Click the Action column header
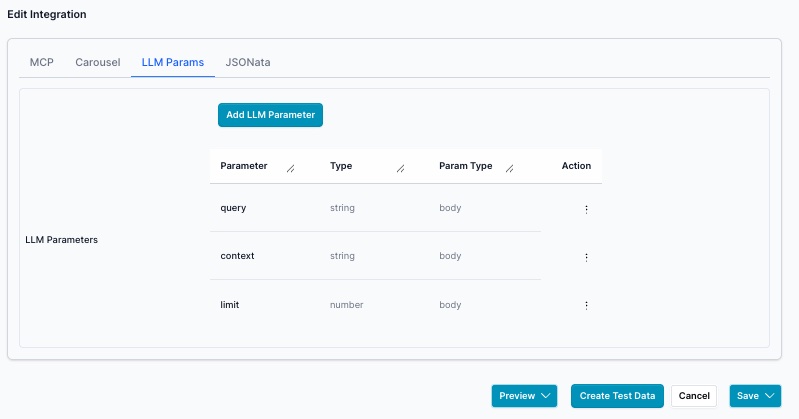This screenshot has width=799, height=419. 576,166
